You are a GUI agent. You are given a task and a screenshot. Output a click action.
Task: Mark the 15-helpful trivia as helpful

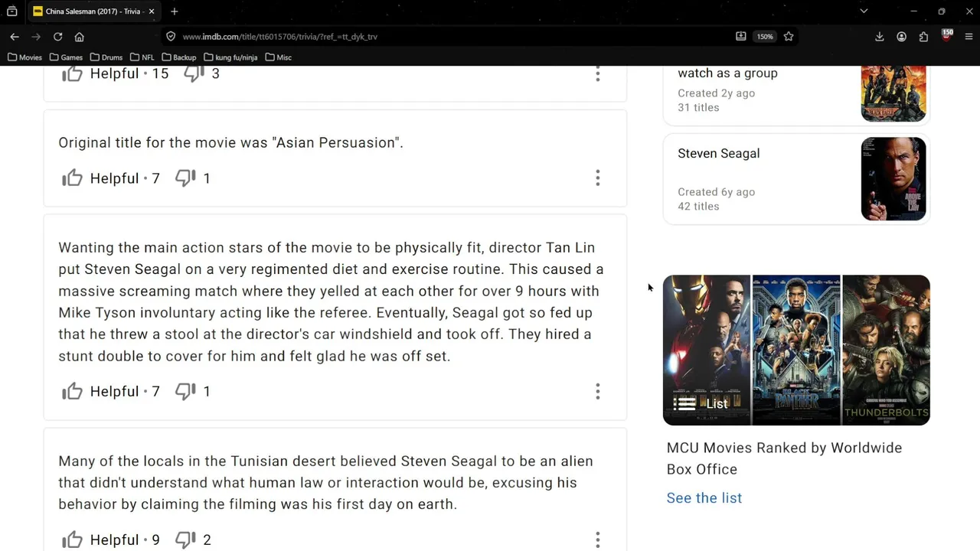tap(72, 73)
